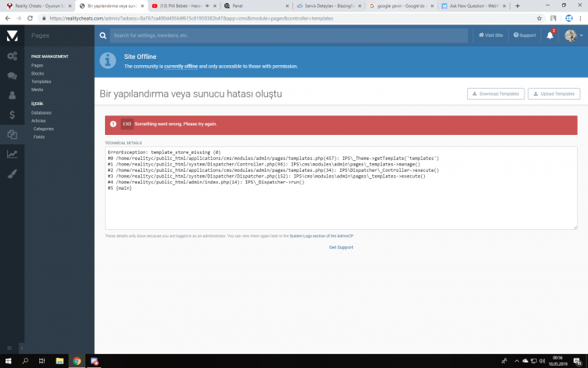Open File Explorer from the taskbar
This screenshot has height=368, width=588.
pyautogui.click(x=60, y=361)
